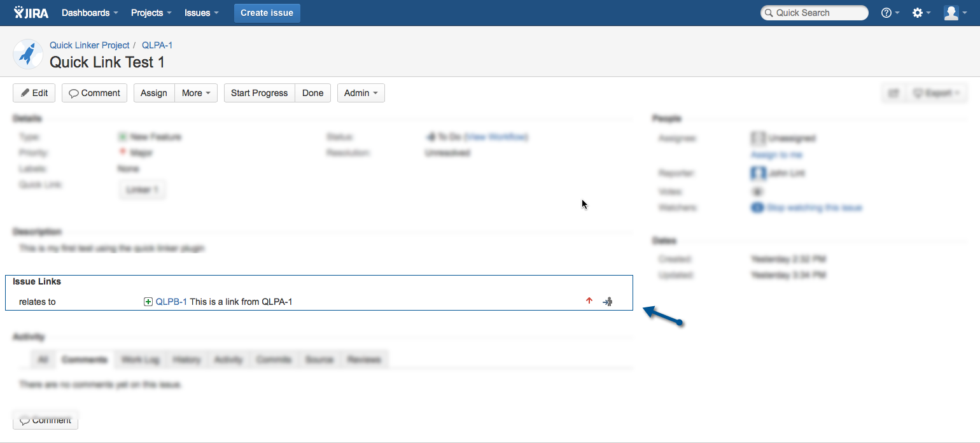Open the Issues menu in navigation bar
This screenshot has width=980, height=443.
202,13
